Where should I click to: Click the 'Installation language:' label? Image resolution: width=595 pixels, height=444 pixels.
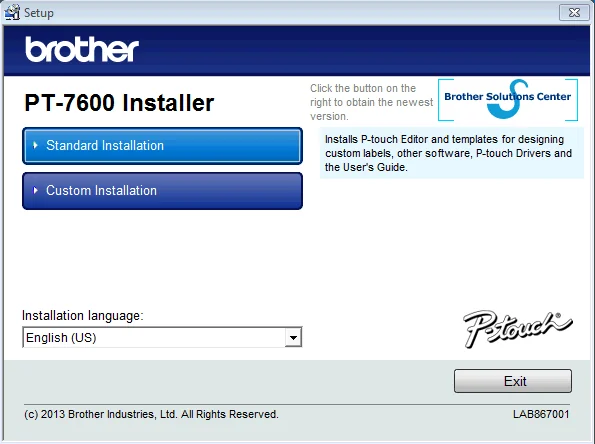pyautogui.click(x=83, y=316)
